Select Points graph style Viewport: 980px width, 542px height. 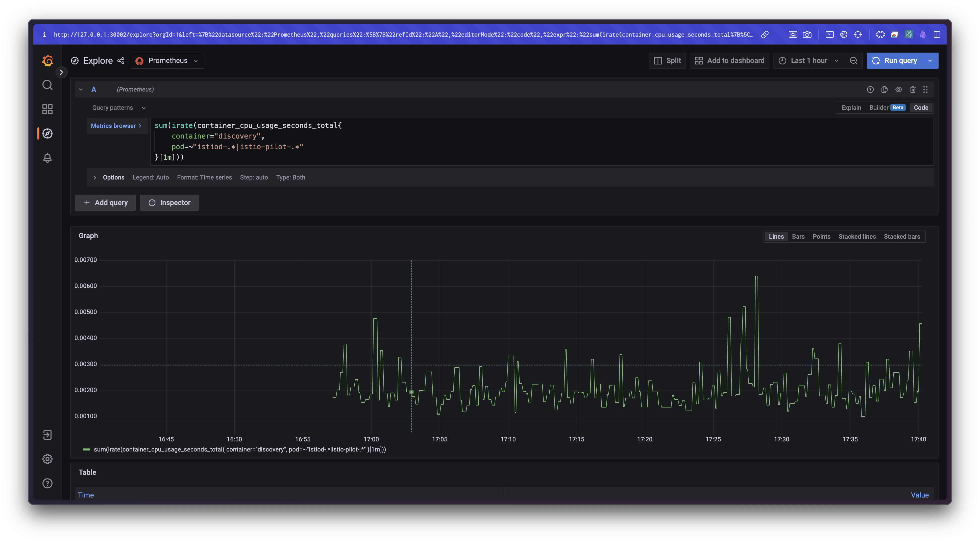[821, 237]
